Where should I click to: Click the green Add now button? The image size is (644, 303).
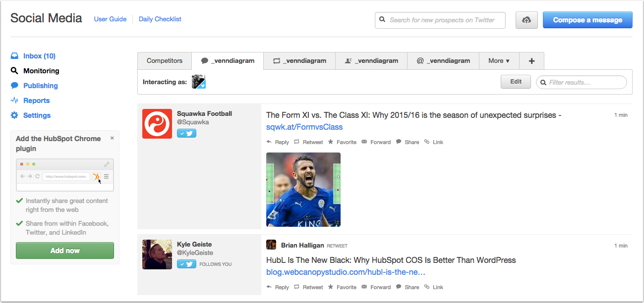(x=65, y=251)
